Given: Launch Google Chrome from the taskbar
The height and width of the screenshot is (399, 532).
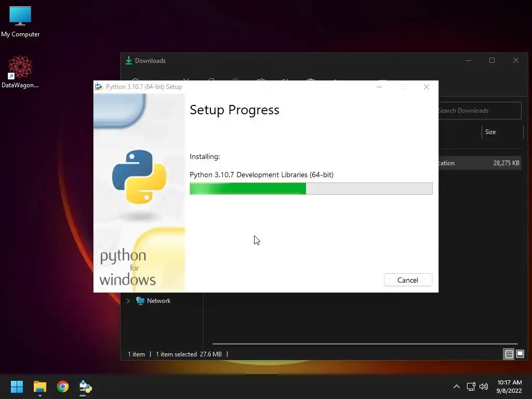Looking at the screenshot, I should (x=63, y=387).
